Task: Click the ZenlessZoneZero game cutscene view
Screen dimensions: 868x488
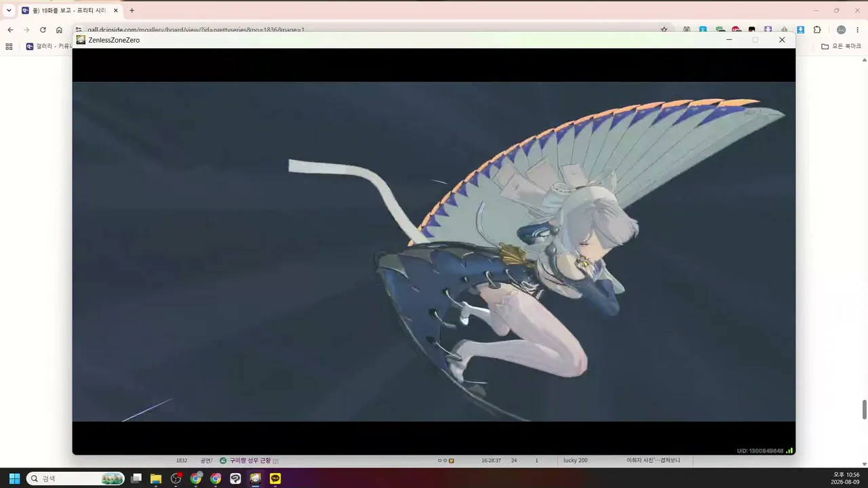Action: coord(434,251)
